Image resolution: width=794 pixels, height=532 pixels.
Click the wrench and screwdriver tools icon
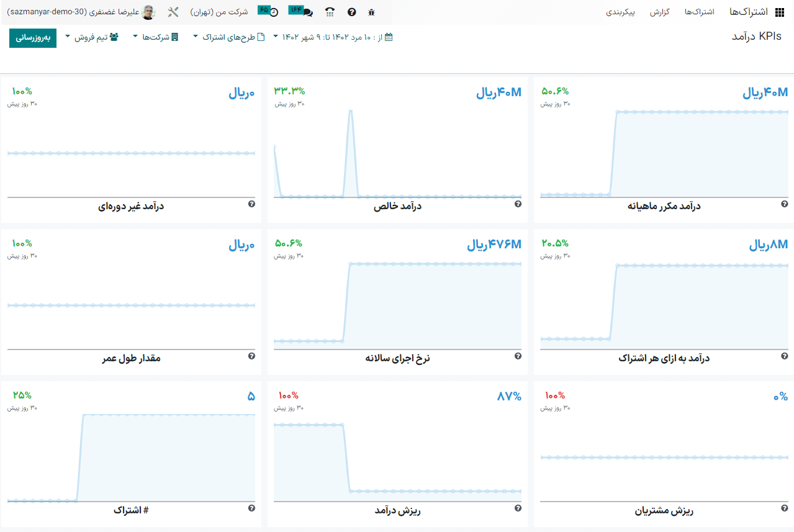pos(173,12)
